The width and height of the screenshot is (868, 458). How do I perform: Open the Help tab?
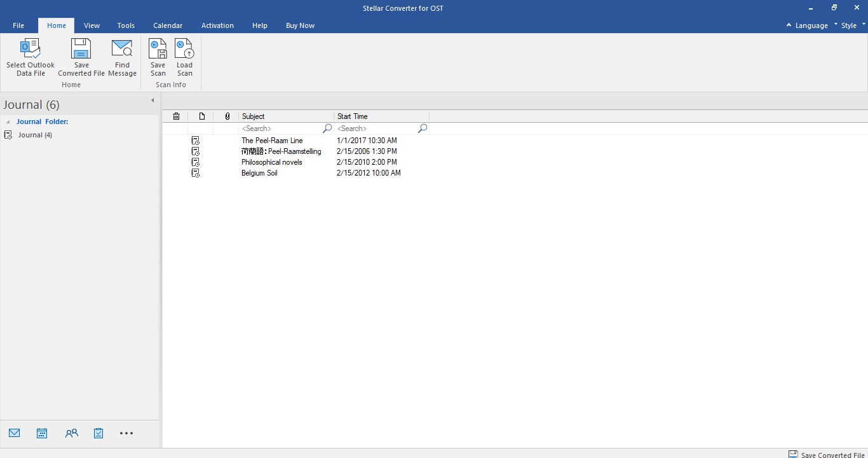coord(260,25)
